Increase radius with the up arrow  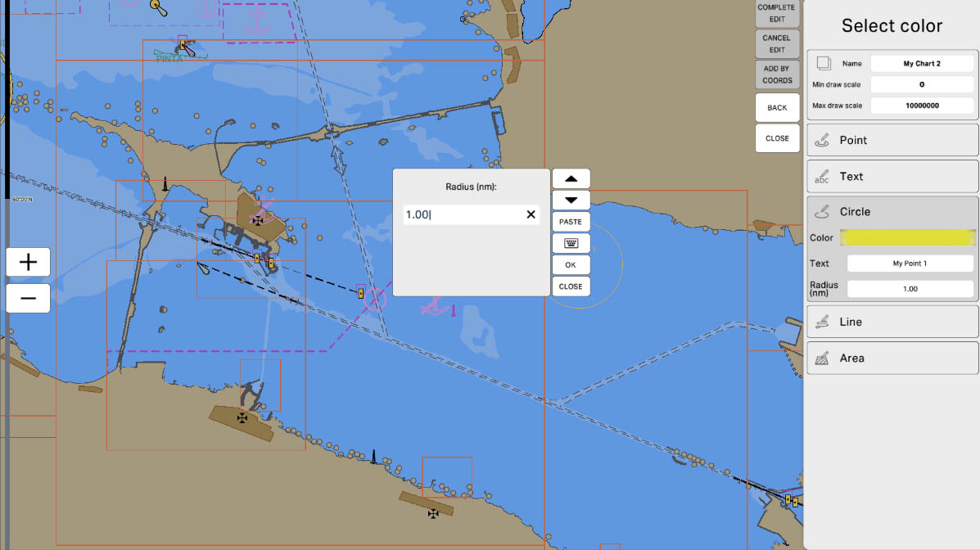click(571, 178)
